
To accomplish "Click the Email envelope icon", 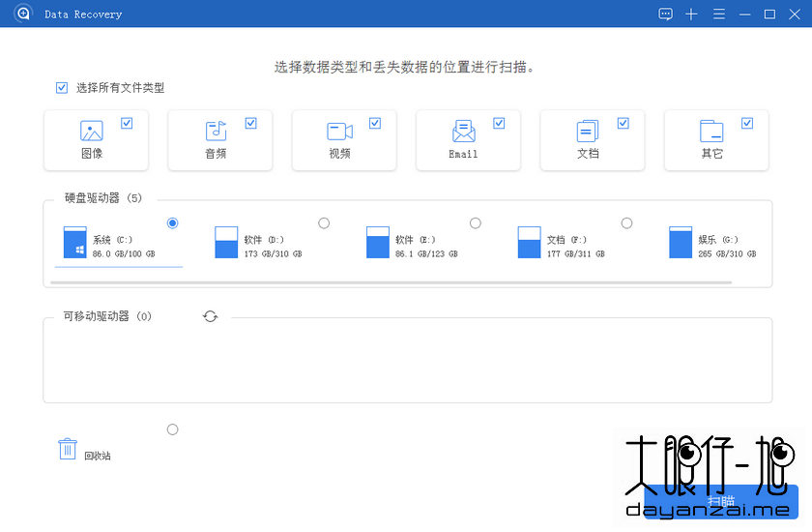I will click(463, 131).
